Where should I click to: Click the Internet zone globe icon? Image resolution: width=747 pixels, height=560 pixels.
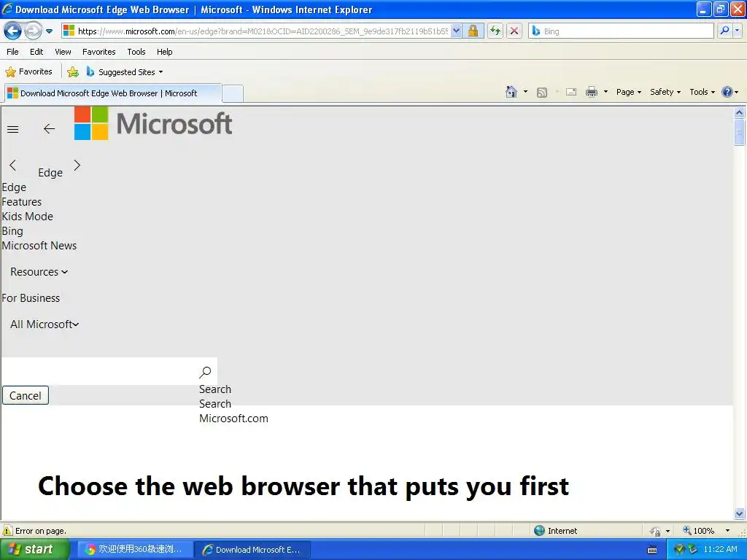click(539, 531)
